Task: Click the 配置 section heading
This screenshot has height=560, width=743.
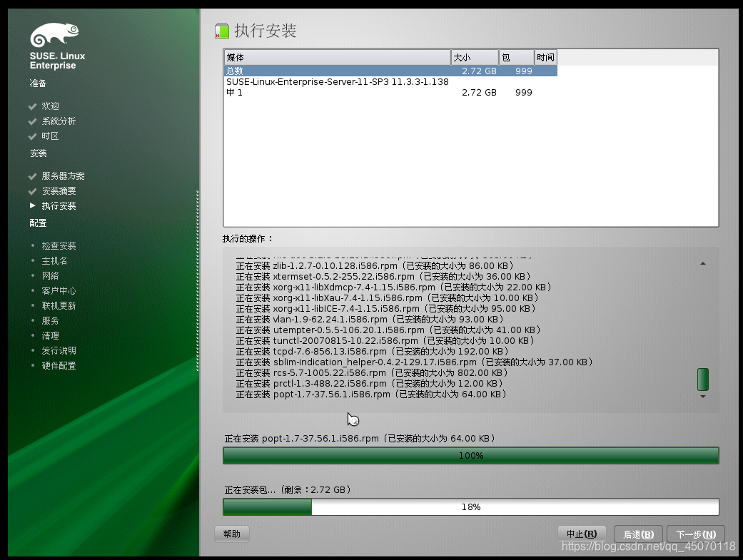Action: pyautogui.click(x=38, y=223)
